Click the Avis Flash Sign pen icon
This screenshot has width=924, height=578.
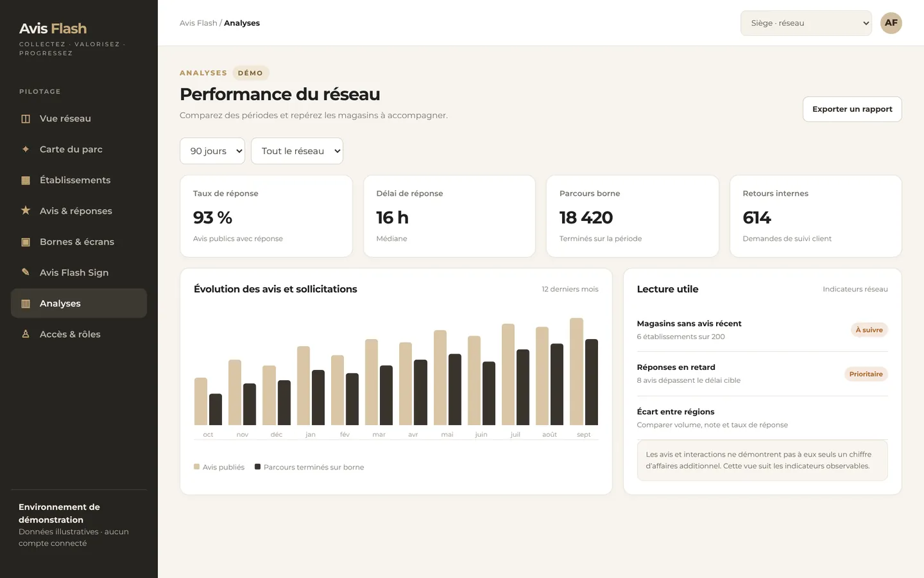(x=26, y=272)
